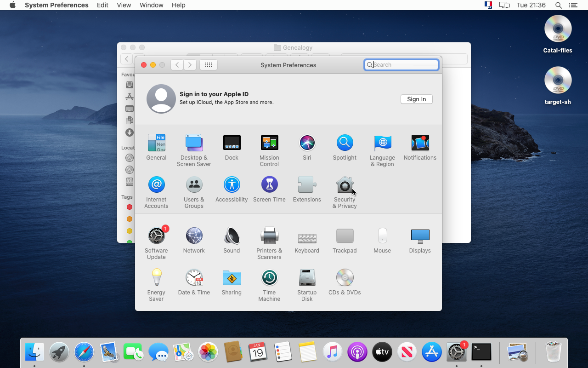This screenshot has height=368, width=588.
Task: Select the orange tag in Finder sidebar
Action: [x=130, y=219]
